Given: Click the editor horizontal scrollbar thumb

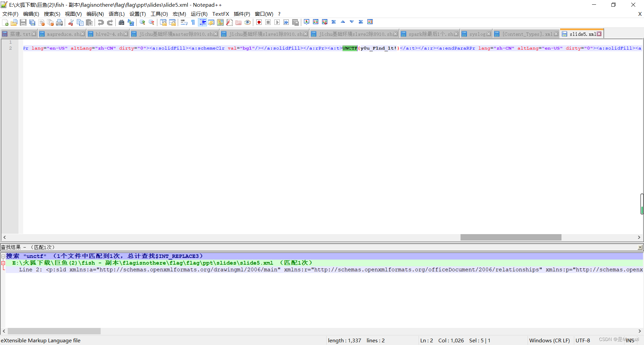Looking at the screenshot, I should [x=511, y=237].
